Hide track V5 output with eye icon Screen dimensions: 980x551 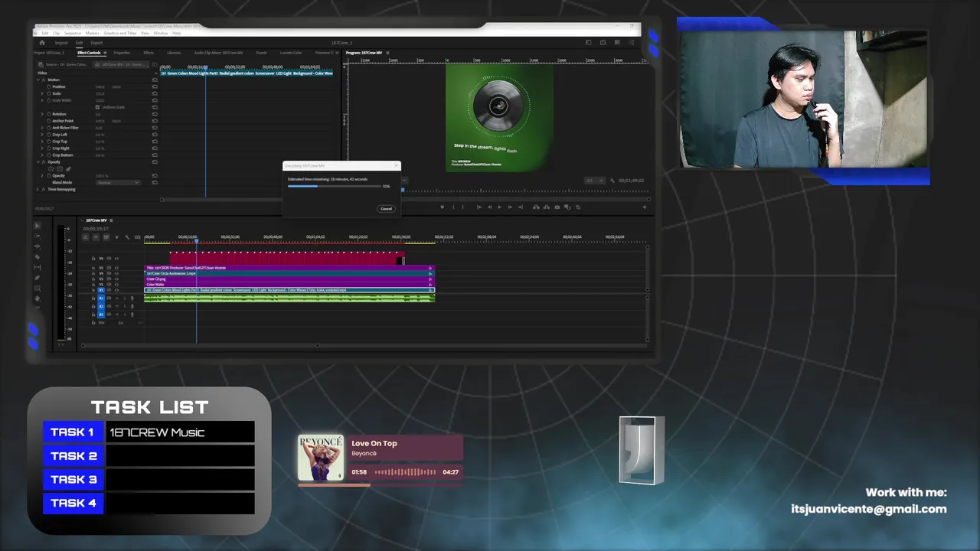(116, 268)
